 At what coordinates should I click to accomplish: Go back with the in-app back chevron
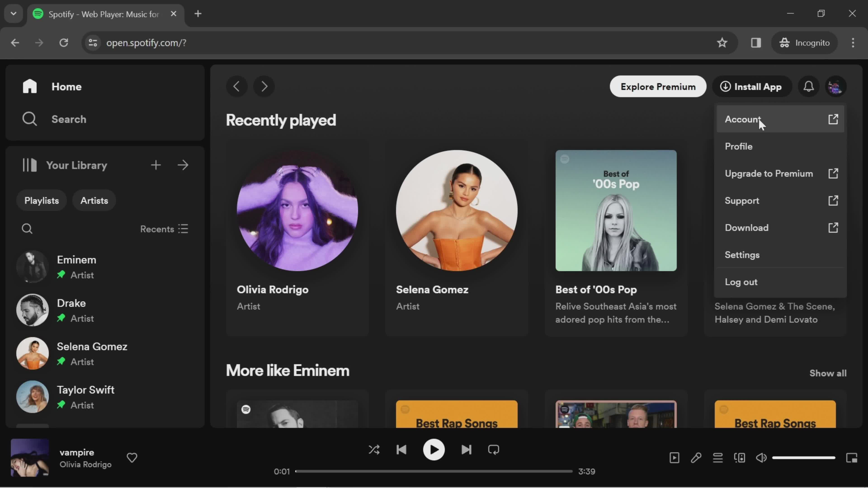pos(236,87)
